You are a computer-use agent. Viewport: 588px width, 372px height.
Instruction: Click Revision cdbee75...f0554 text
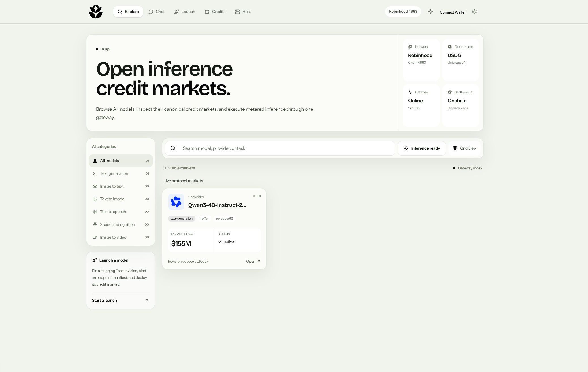tap(188, 261)
